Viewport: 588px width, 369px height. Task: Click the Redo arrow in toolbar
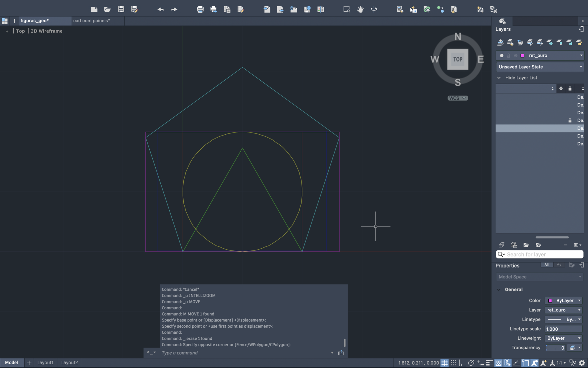(x=174, y=10)
